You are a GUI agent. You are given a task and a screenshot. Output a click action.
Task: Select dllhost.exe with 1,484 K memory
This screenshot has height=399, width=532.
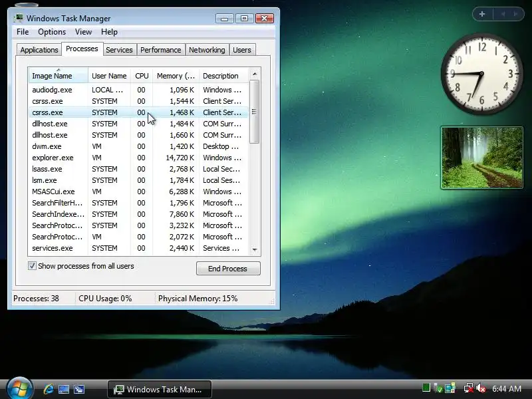point(138,124)
